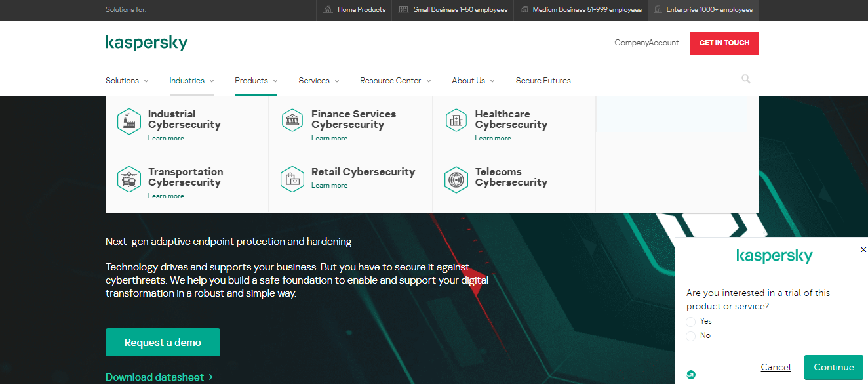The image size is (868, 384).
Task: Click the Home Products house icon
Action: (x=328, y=10)
